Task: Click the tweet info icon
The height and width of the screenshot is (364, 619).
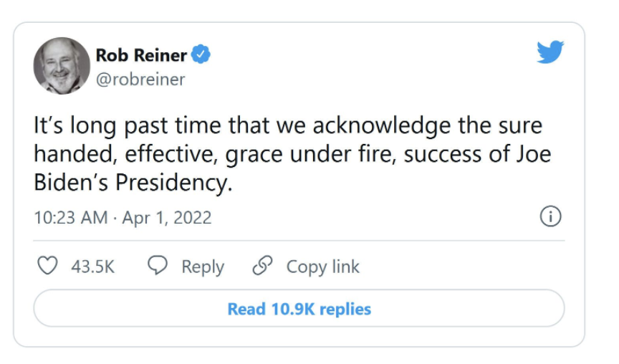Action: tap(550, 217)
